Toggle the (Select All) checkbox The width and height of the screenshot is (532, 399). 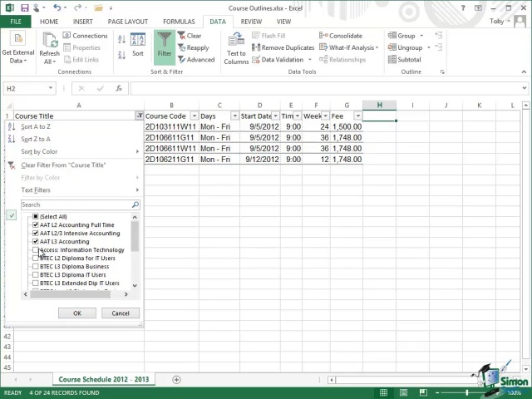click(x=36, y=216)
